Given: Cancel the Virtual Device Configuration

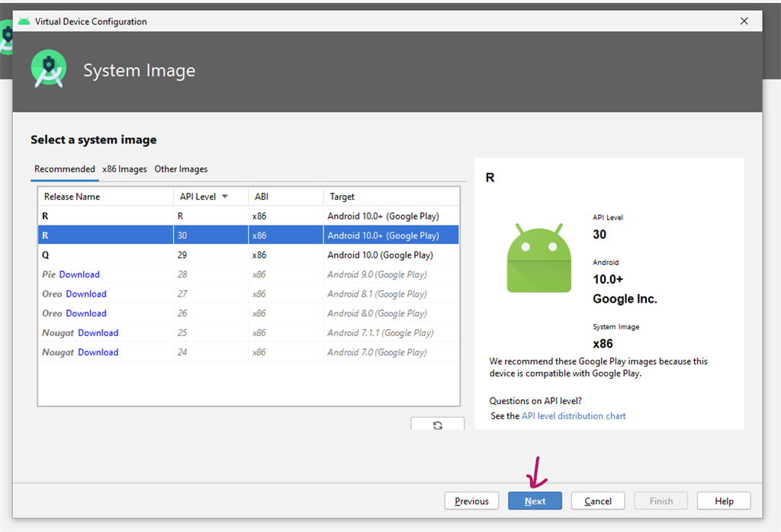Looking at the screenshot, I should click(x=597, y=501).
